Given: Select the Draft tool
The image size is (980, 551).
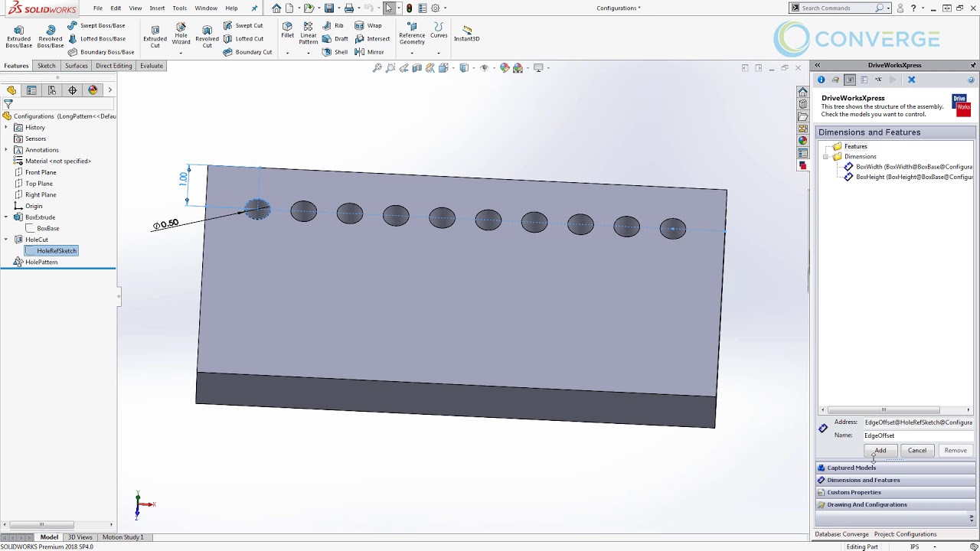Looking at the screenshot, I should (x=335, y=38).
